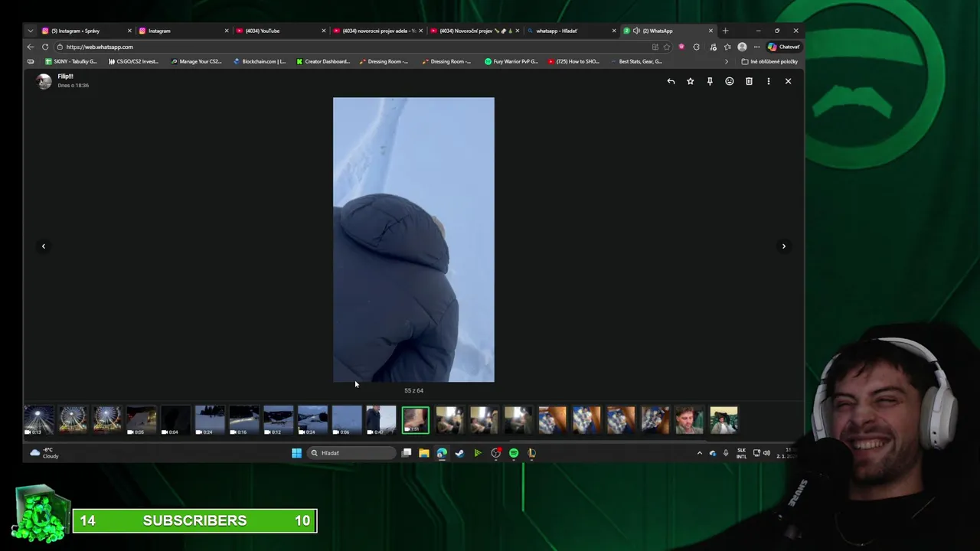This screenshot has width=980, height=551.
Task: Click the browser back button
Action: click(31, 47)
